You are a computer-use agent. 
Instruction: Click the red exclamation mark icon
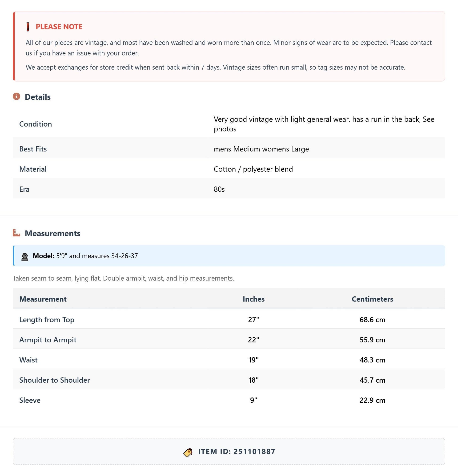[28, 27]
